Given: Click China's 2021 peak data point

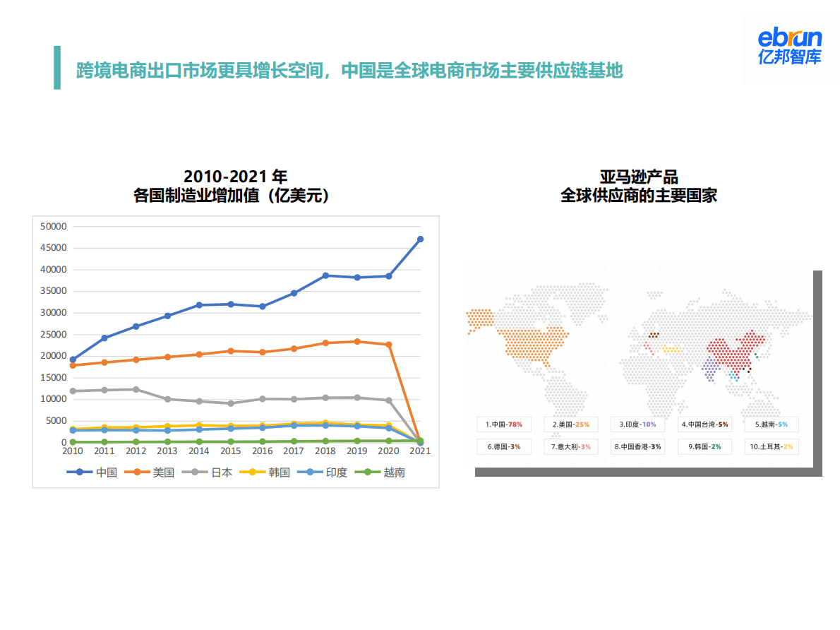Looking at the screenshot, I should coord(420,239).
